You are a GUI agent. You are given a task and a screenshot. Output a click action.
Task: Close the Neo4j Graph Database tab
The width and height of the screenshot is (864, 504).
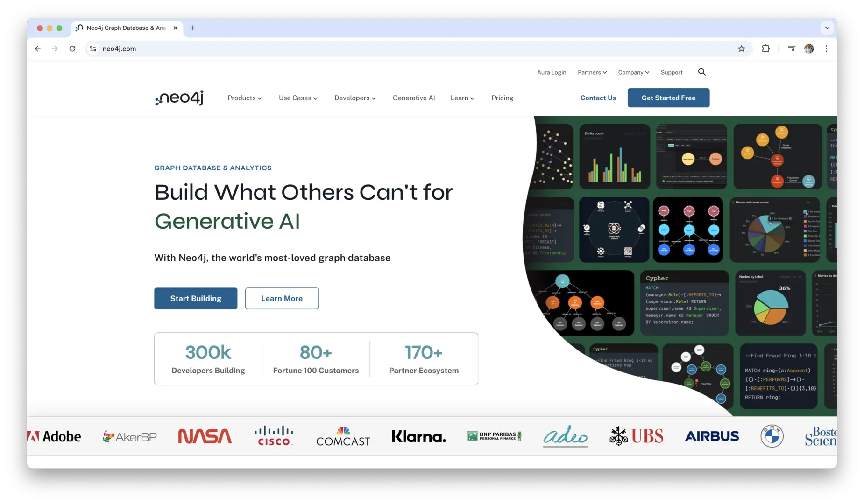[x=176, y=28]
